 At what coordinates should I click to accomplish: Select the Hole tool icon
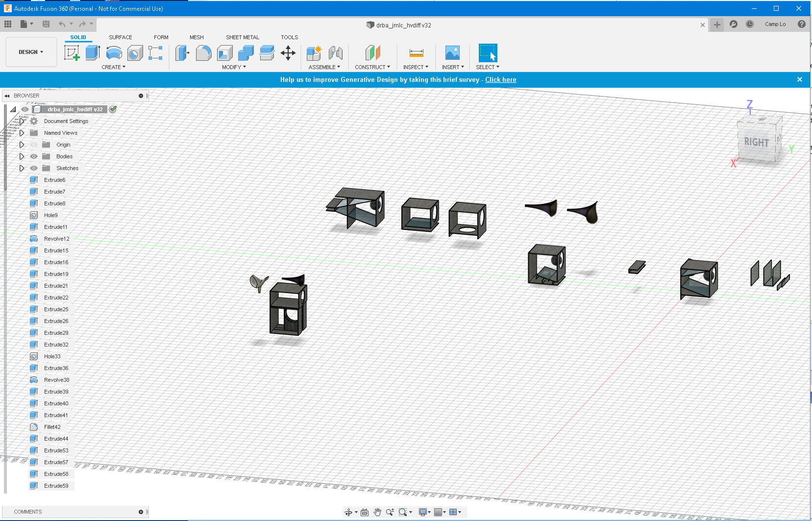(135, 53)
